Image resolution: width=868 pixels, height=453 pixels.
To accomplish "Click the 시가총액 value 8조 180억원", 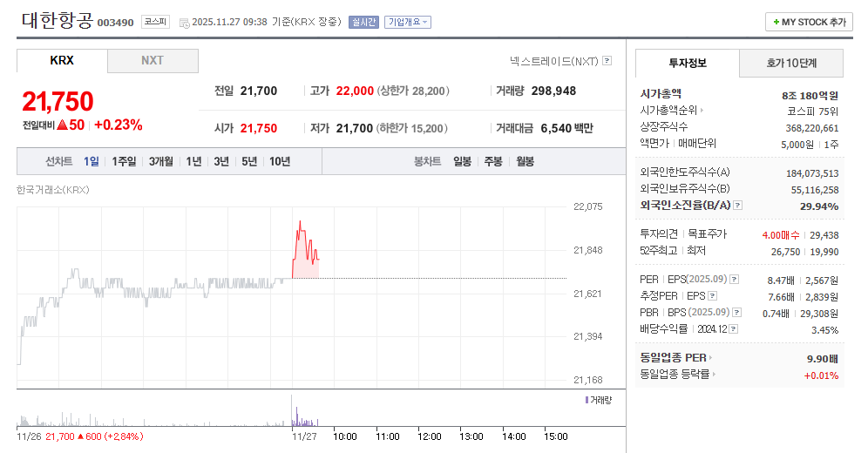I will 810,96.
